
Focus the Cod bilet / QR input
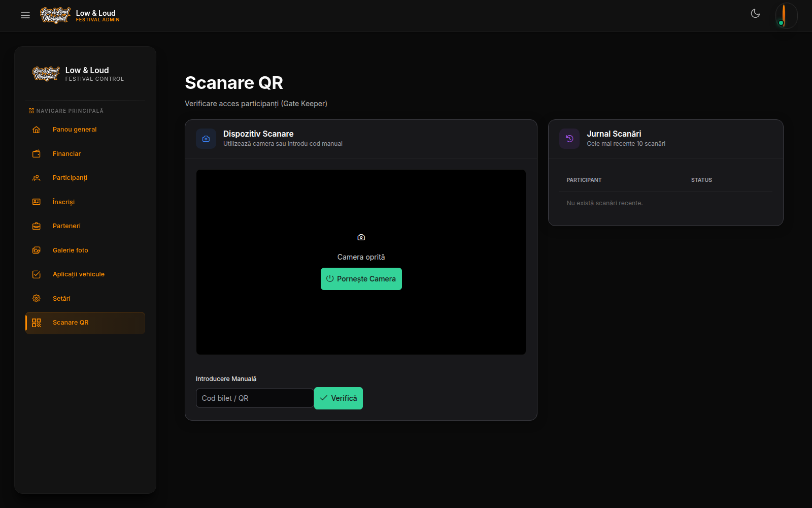tap(255, 398)
